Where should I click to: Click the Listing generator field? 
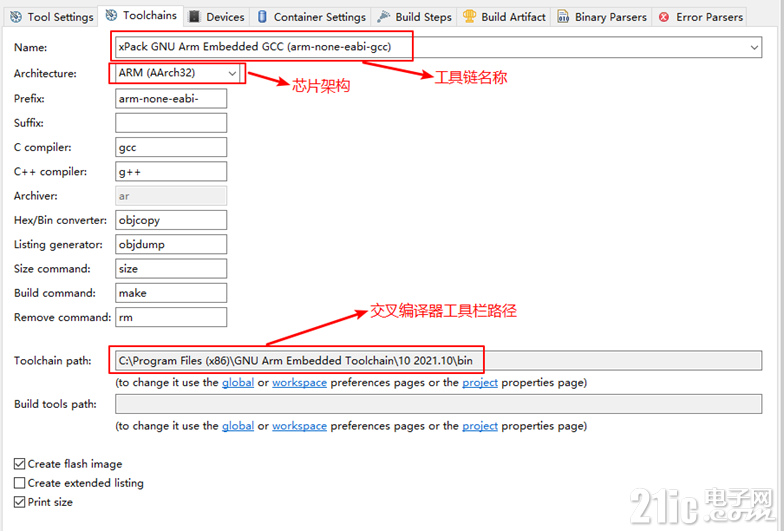(x=171, y=244)
